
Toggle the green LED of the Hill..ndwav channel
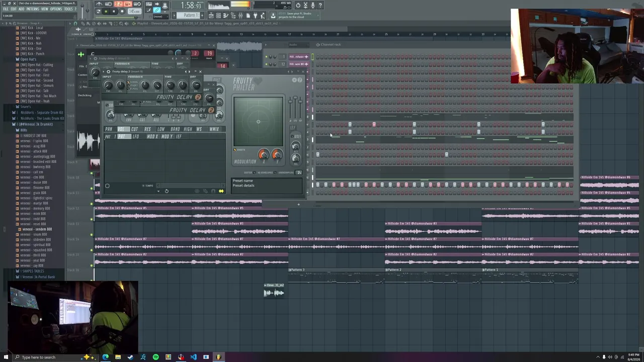(x=266, y=56)
